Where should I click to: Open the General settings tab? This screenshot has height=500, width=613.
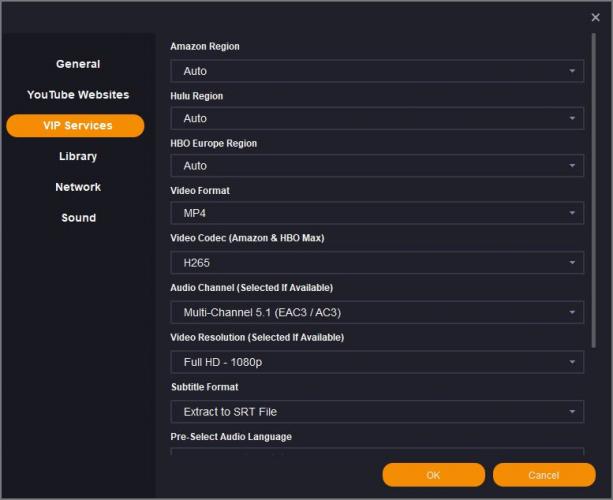[78, 64]
